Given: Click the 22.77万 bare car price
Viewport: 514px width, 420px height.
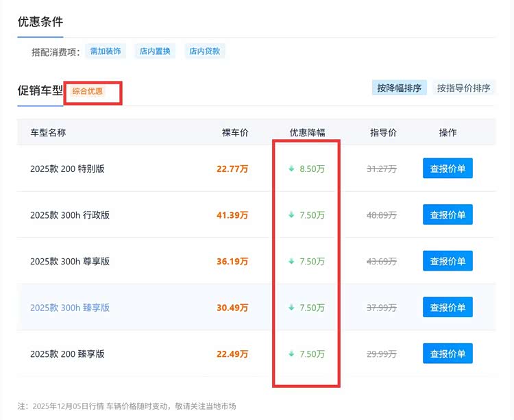Looking at the screenshot, I should 232,169.
